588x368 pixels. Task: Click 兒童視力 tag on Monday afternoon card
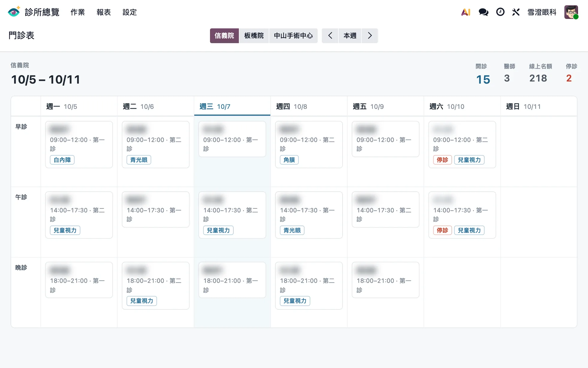point(65,230)
